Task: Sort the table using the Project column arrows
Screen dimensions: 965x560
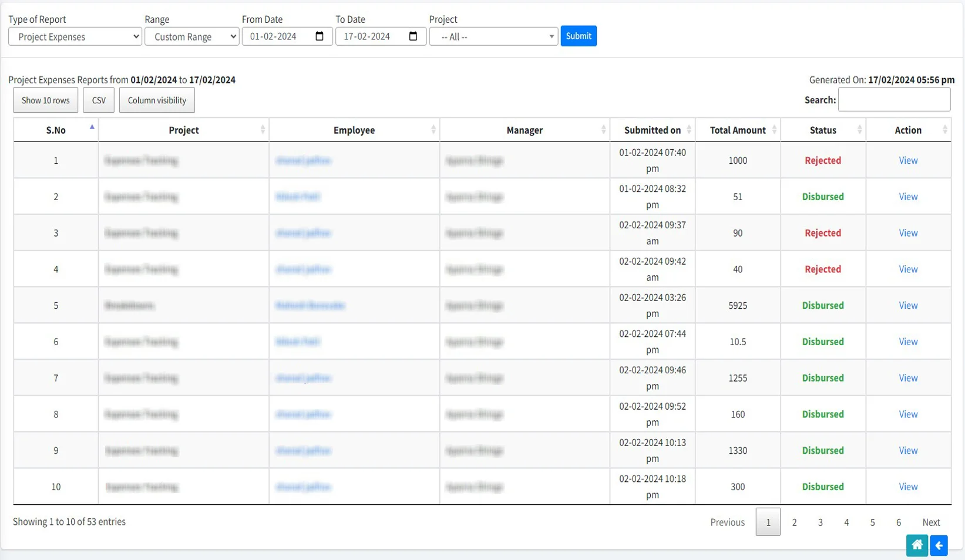Action: click(263, 130)
